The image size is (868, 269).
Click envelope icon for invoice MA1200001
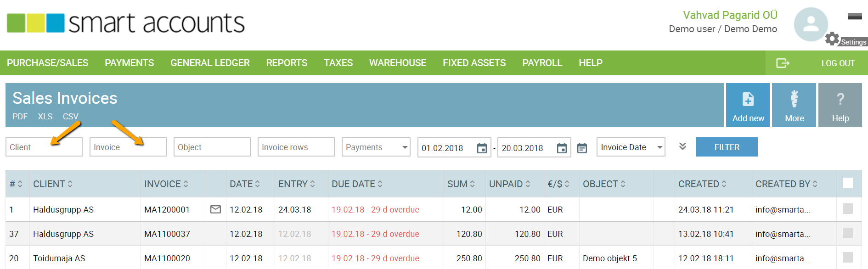(x=215, y=209)
